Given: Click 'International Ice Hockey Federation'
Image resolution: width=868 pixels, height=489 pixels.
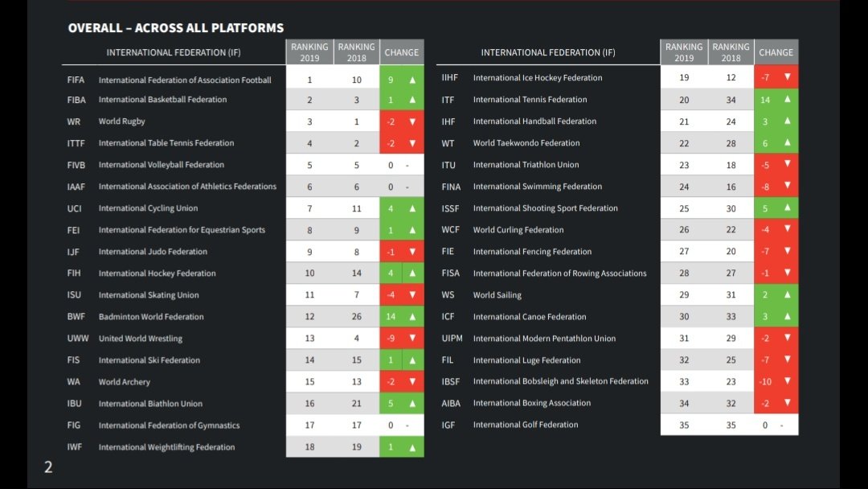Looking at the screenshot, I should [x=538, y=77].
